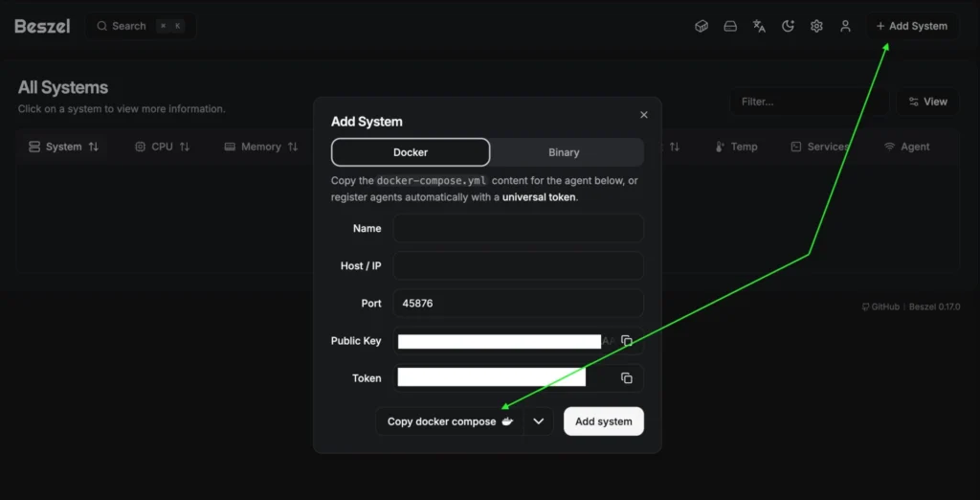Close the Add System dialog
Viewport: 980px width, 500px height.
(x=643, y=115)
